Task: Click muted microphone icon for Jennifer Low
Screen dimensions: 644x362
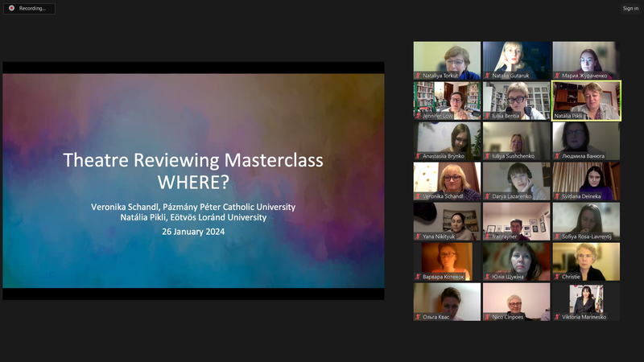Action: 418,115
